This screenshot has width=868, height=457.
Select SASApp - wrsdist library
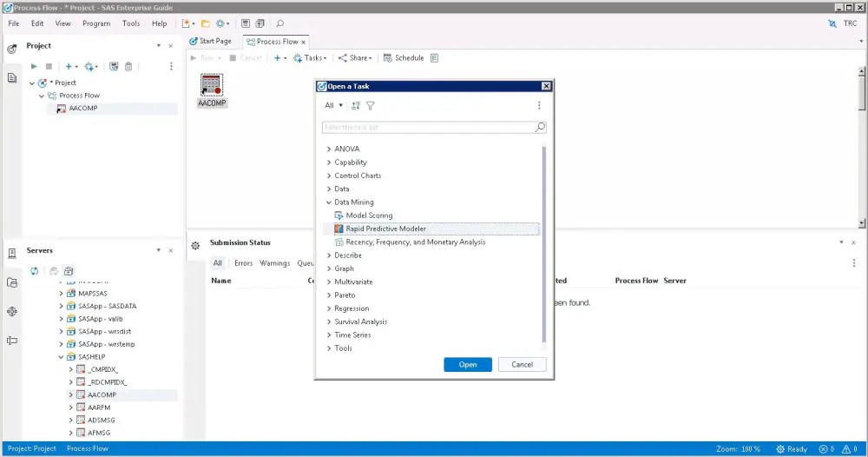tap(105, 332)
